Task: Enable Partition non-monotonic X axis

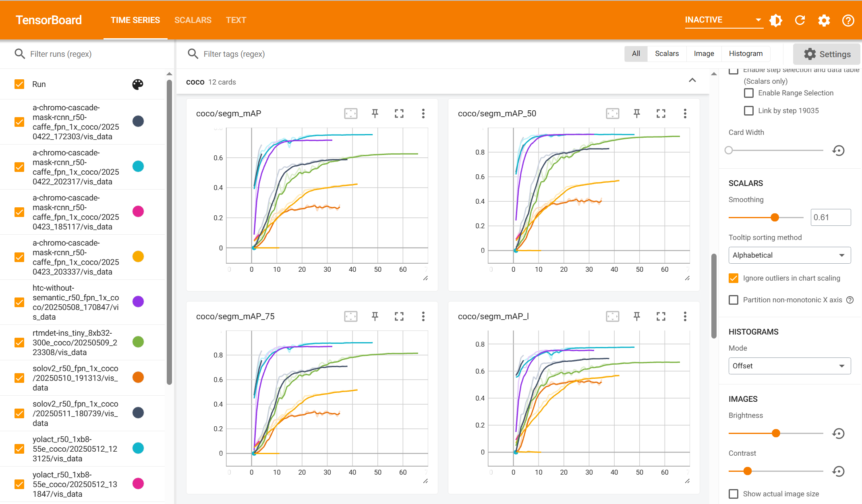Action: (734, 300)
